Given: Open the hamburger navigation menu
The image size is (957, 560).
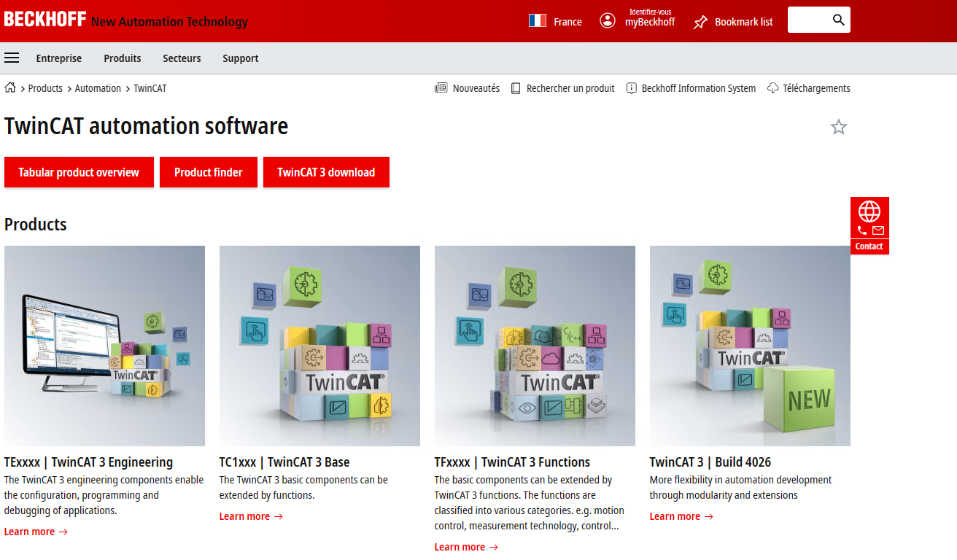Looking at the screenshot, I should coord(12,58).
